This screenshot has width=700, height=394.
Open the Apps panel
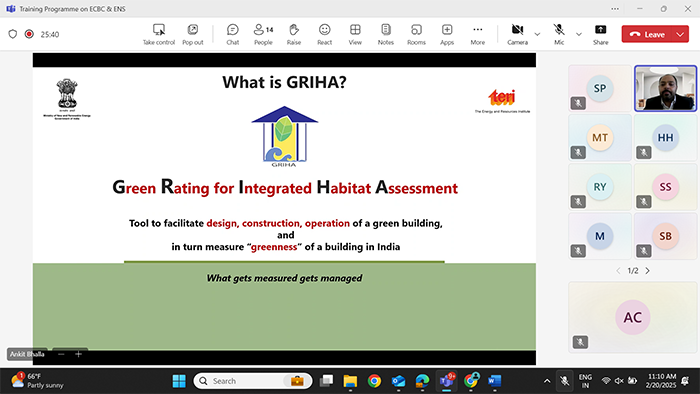click(447, 34)
